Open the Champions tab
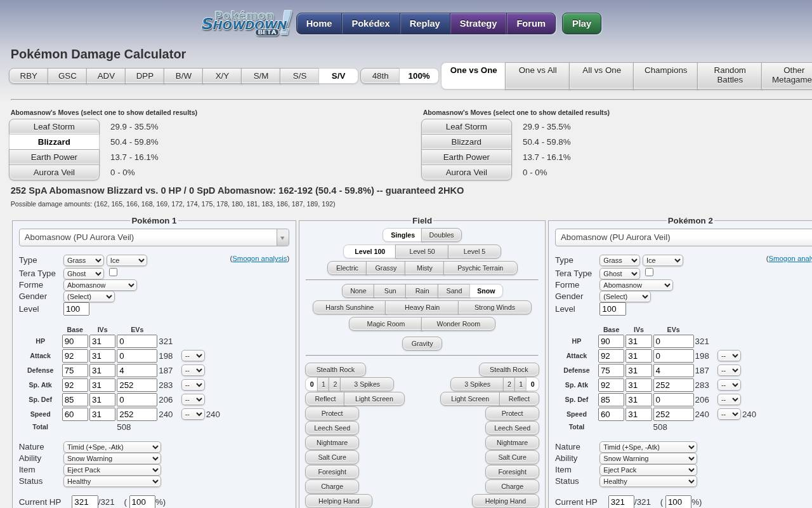This screenshot has width=812, height=508. point(665,76)
